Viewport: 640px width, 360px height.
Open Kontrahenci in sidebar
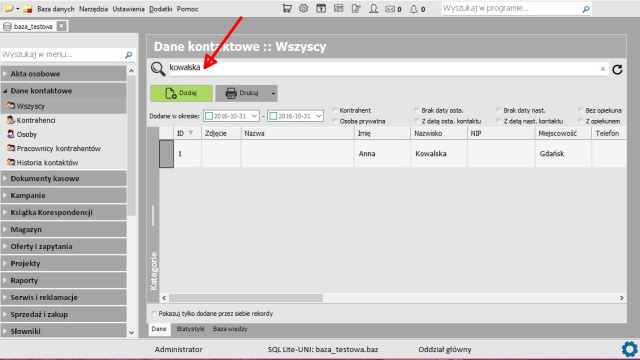point(36,120)
